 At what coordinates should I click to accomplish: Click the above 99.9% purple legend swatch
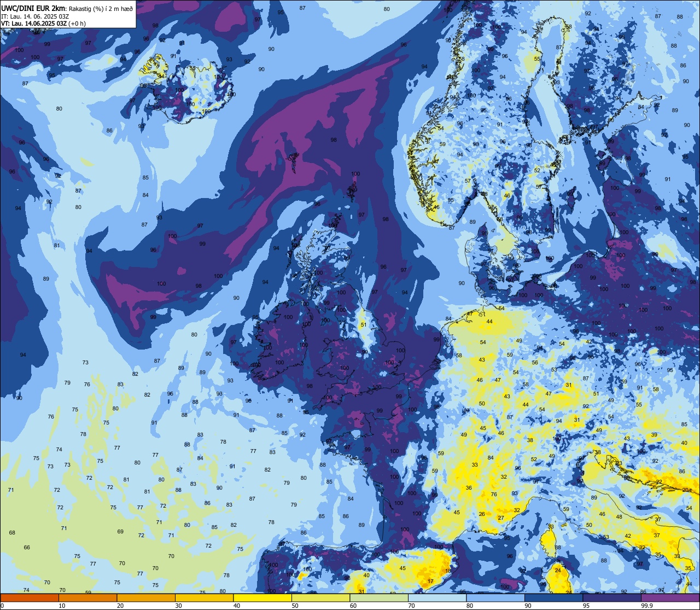670,597
